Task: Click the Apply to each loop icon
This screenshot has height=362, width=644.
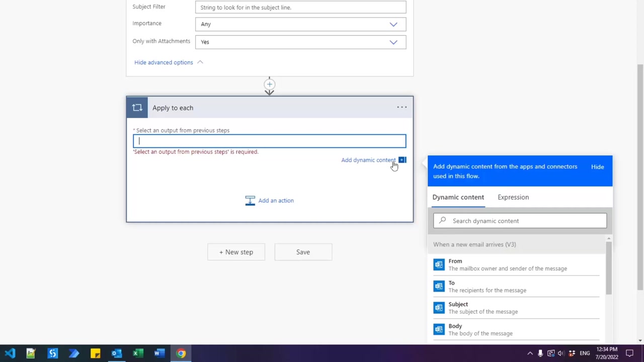Action: (137, 108)
